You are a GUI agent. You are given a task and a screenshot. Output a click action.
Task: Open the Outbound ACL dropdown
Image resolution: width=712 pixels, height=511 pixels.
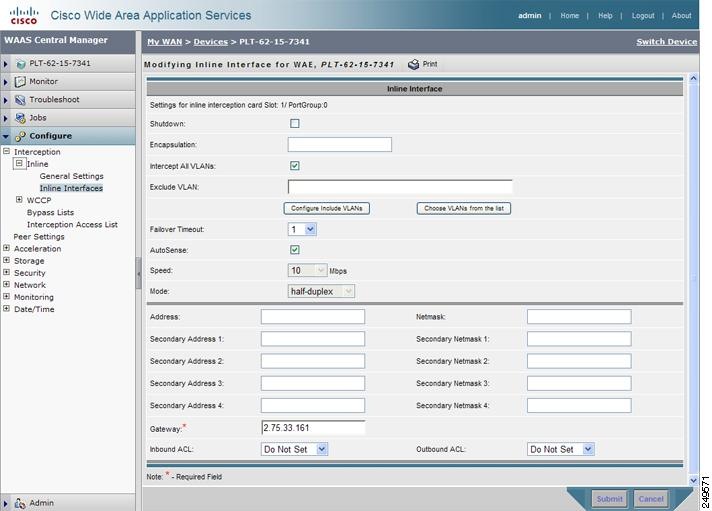tap(561, 449)
